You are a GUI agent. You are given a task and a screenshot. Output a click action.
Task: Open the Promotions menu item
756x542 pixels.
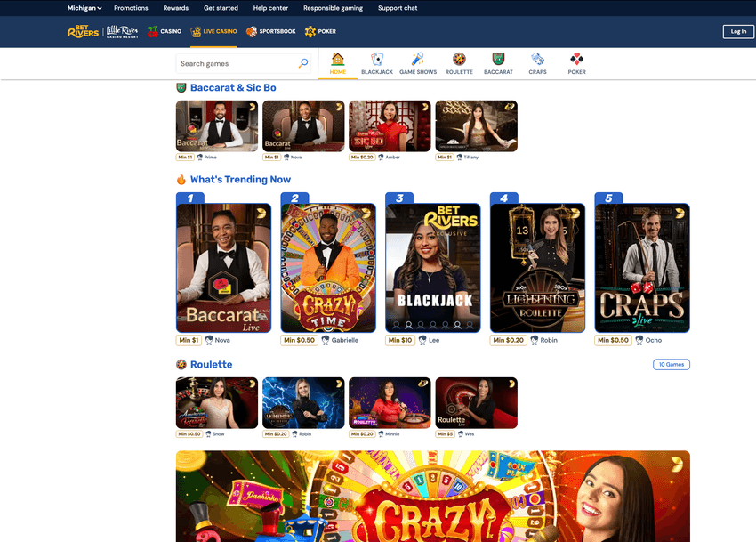[x=131, y=7]
